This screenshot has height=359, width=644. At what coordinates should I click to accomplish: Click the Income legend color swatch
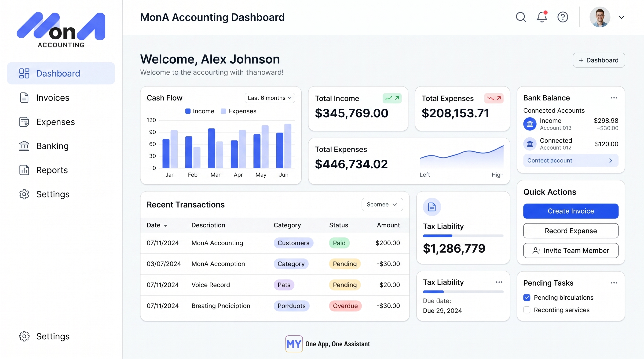click(x=188, y=111)
